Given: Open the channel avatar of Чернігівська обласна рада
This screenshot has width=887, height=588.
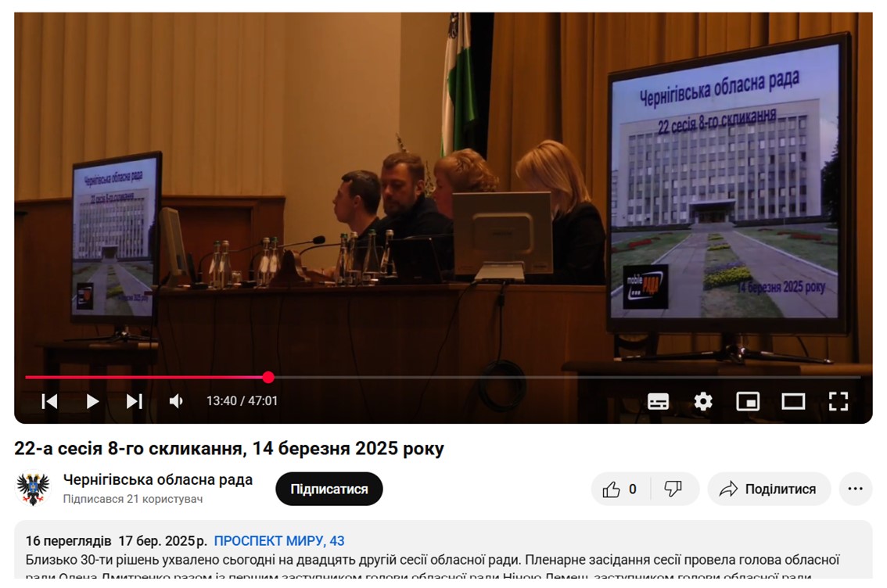Looking at the screenshot, I should click(33, 489).
